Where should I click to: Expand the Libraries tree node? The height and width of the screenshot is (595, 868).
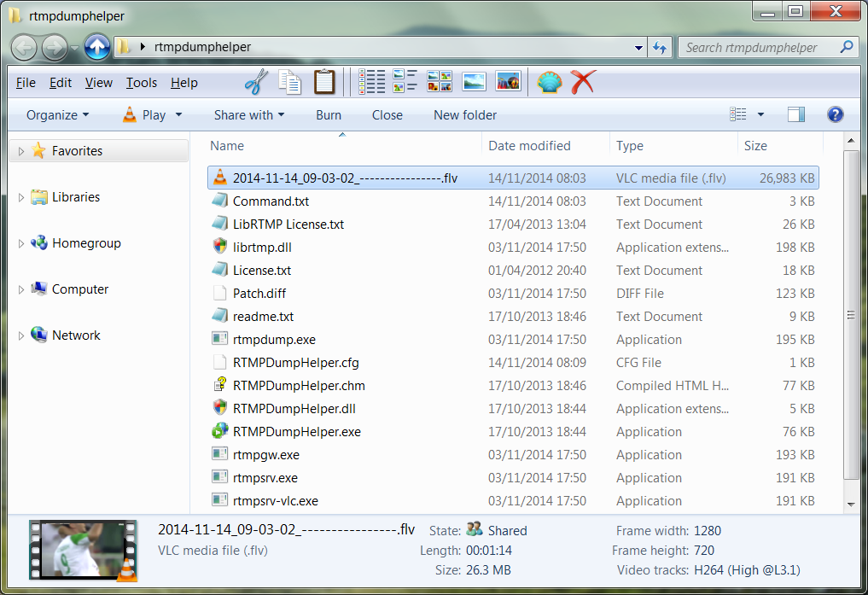coord(21,197)
